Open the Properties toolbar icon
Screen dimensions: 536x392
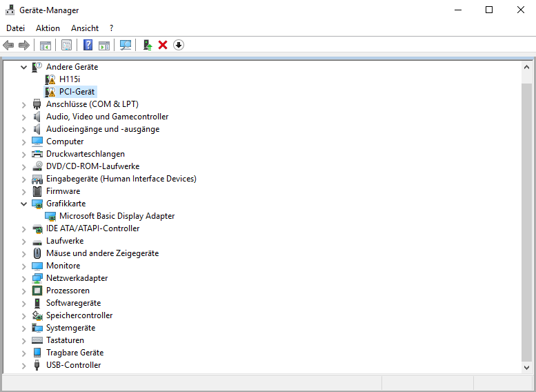click(66, 45)
